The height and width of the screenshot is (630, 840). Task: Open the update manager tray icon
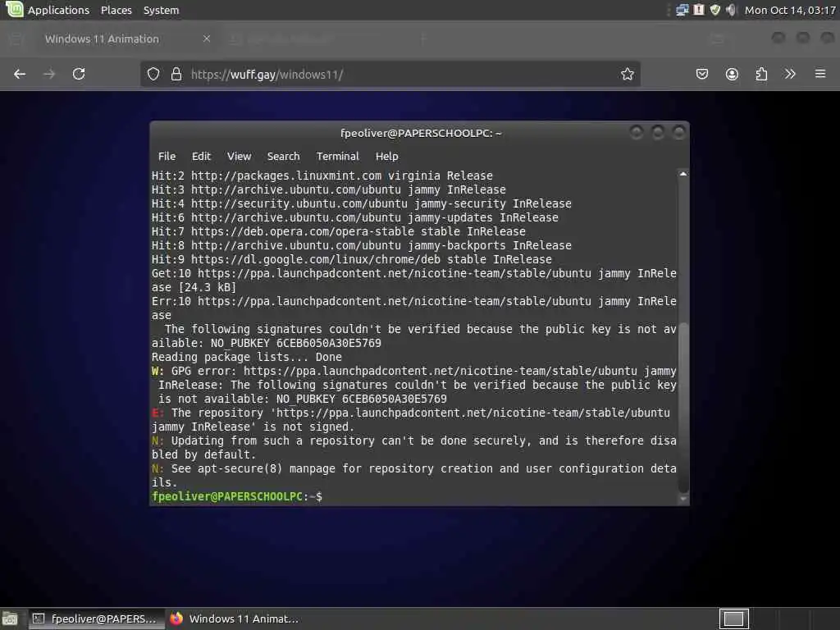click(699, 10)
